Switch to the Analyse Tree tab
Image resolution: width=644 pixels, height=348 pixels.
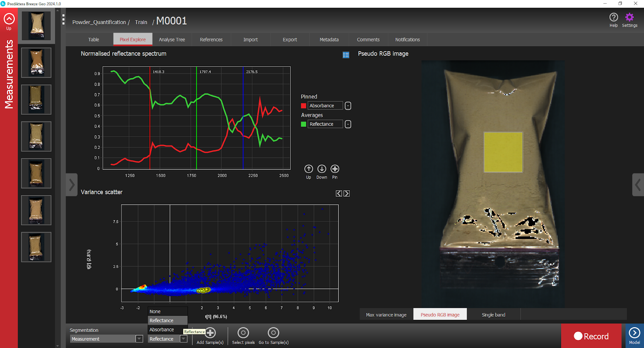pos(172,39)
